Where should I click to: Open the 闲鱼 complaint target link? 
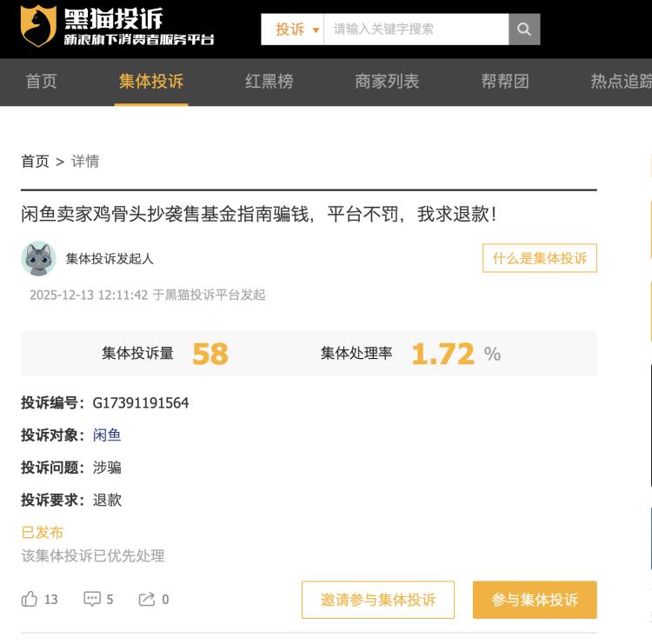click(x=107, y=435)
